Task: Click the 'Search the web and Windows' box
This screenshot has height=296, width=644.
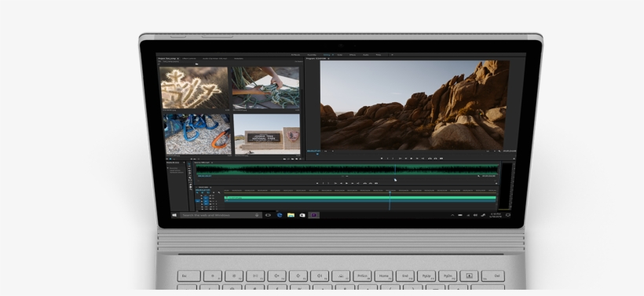Action: coord(221,215)
